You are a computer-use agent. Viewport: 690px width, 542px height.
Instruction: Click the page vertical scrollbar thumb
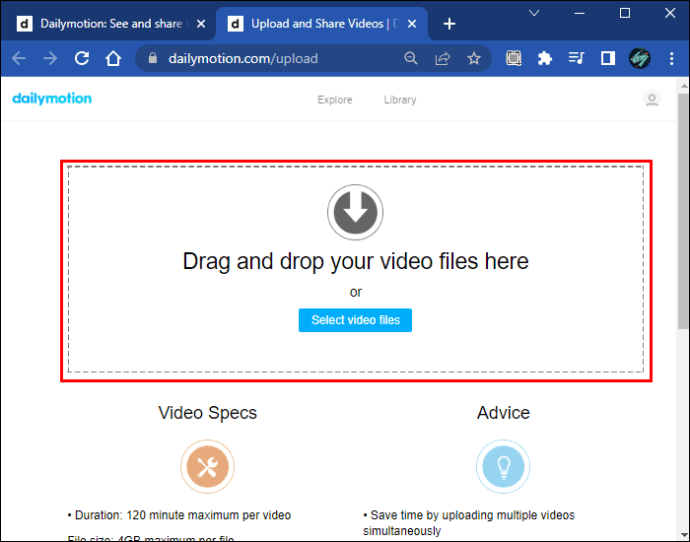coord(683,211)
